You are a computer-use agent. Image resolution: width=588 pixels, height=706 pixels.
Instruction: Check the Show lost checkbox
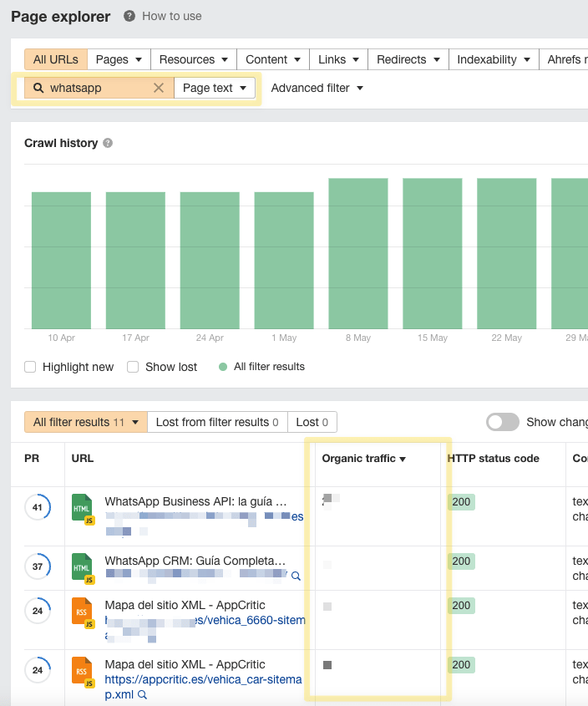[x=133, y=367]
